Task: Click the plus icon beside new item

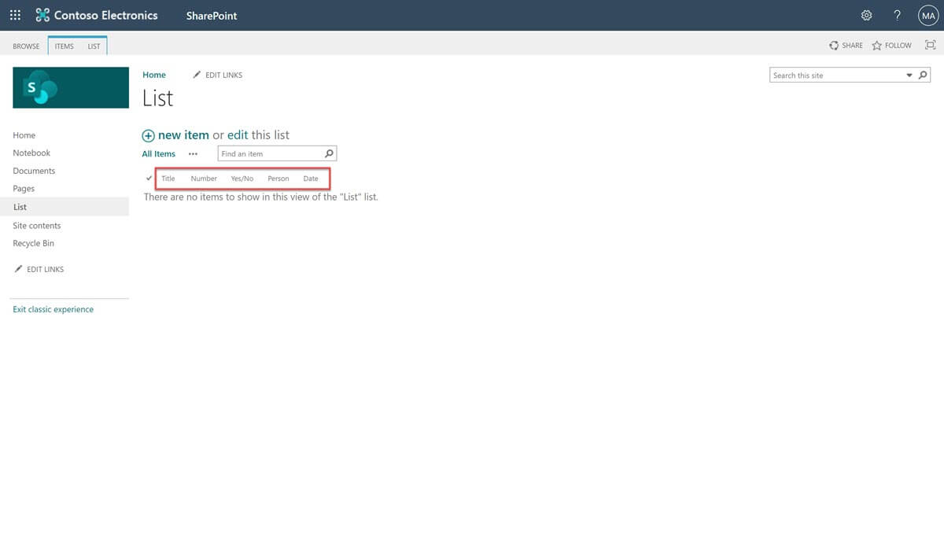Action: [x=148, y=135]
